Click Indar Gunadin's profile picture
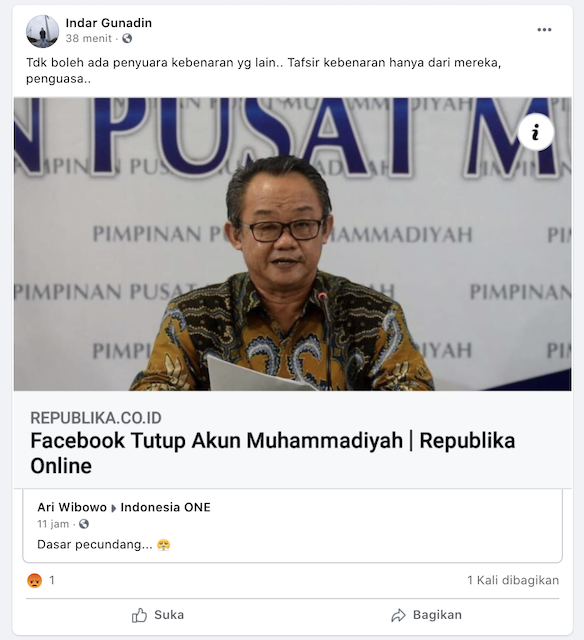This screenshot has width=584, height=640. click(42, 31)
